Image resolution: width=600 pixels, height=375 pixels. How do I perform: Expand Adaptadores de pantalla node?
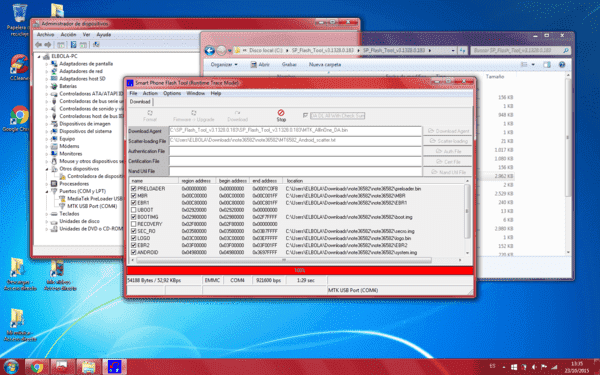click(47, 64)
